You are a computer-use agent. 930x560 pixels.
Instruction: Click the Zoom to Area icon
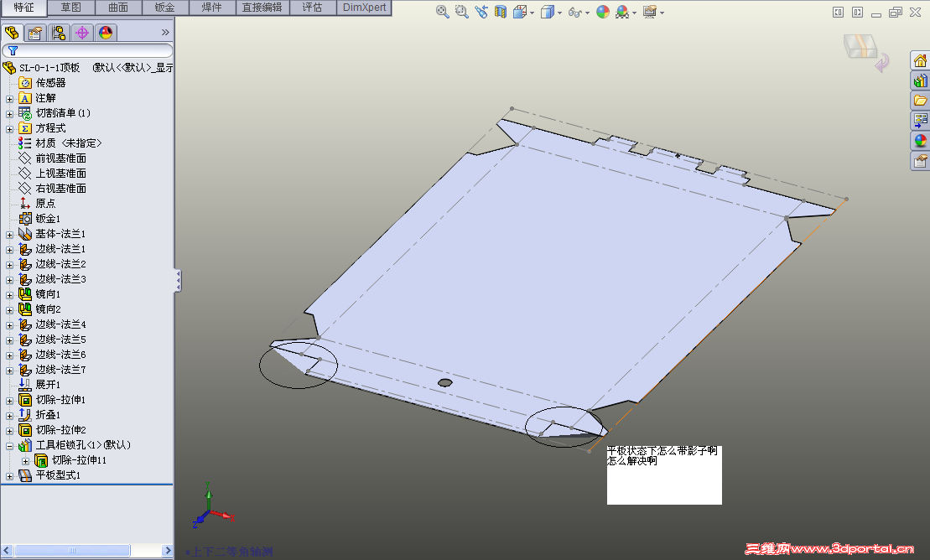tap(461, 12)
